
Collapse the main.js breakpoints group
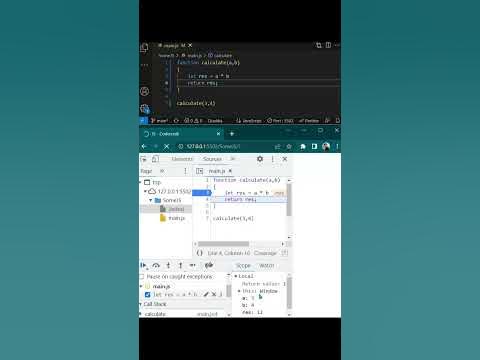click(141, 286)
